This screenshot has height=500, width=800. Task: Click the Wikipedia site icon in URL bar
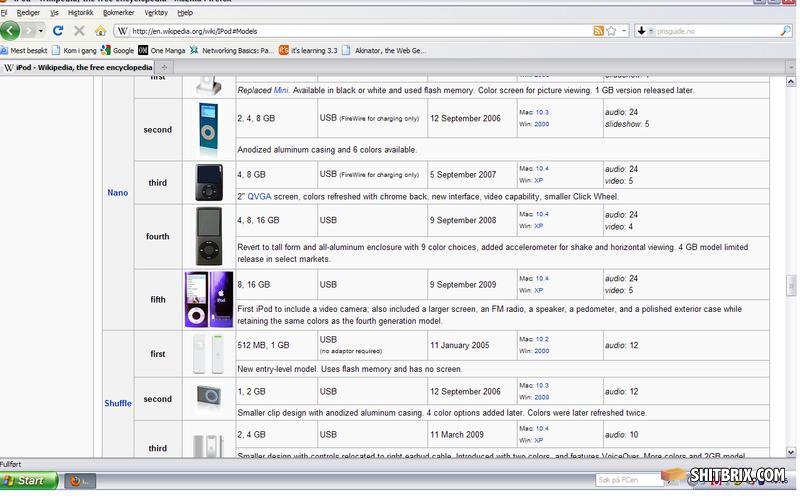(x=122, y=31)
